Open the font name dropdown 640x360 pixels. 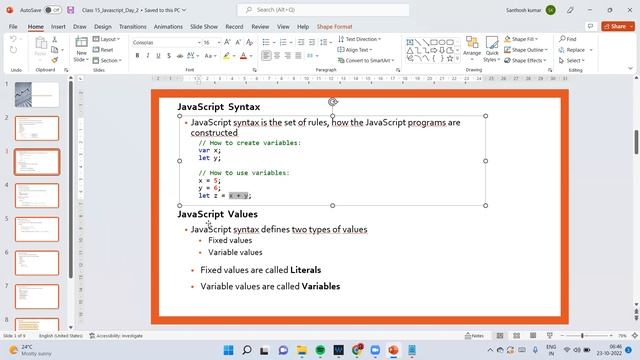(x=199, y=42)
